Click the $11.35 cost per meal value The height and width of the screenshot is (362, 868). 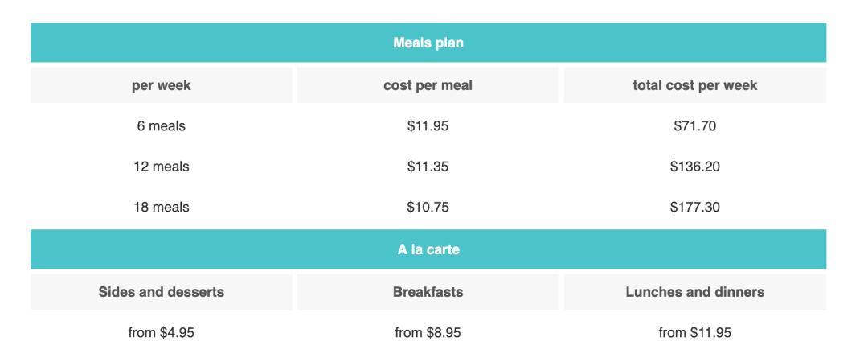(x=428, y=167)
